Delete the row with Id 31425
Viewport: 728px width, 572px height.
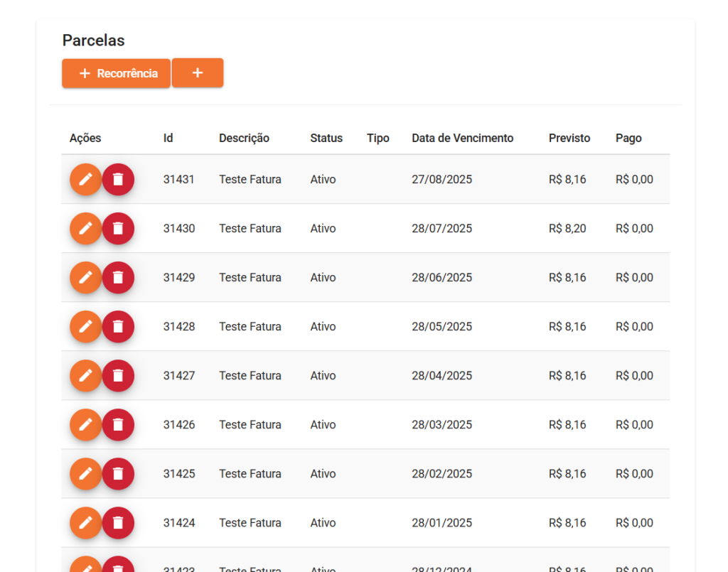click(x=118, y=473)
